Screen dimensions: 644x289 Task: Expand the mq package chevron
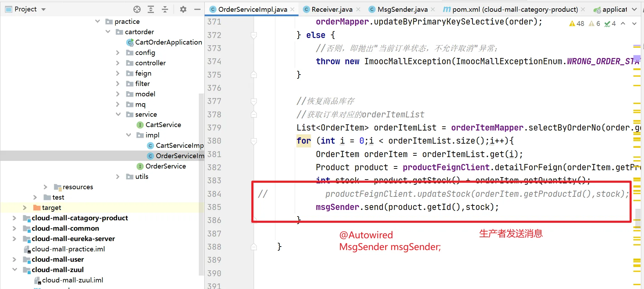[118, 104]
